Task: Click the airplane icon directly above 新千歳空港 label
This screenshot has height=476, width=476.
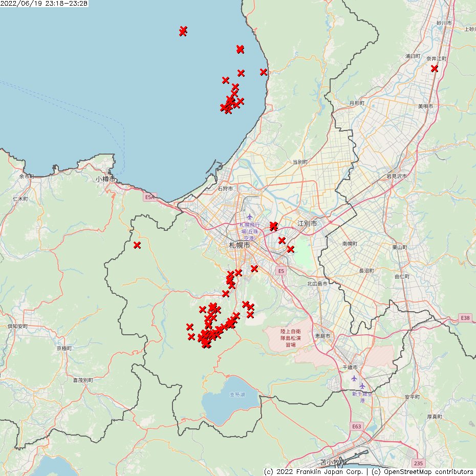Action: coord(362,386)
